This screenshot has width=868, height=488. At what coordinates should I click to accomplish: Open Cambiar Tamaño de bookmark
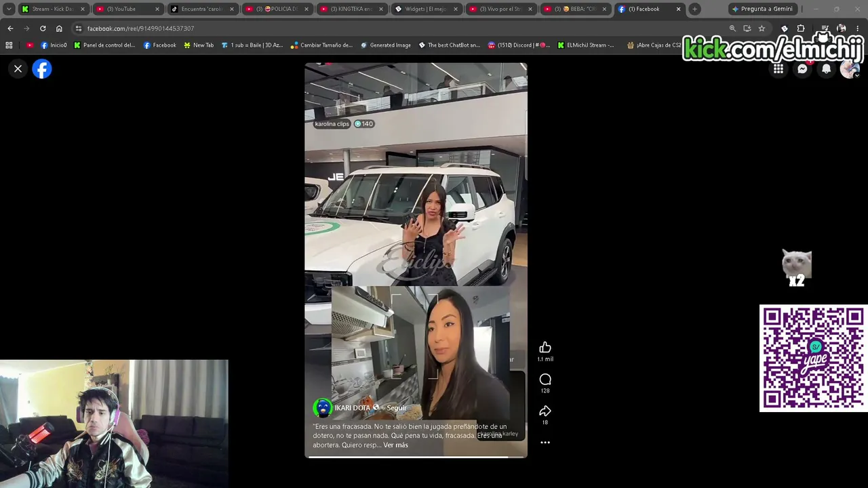[321, 45]
